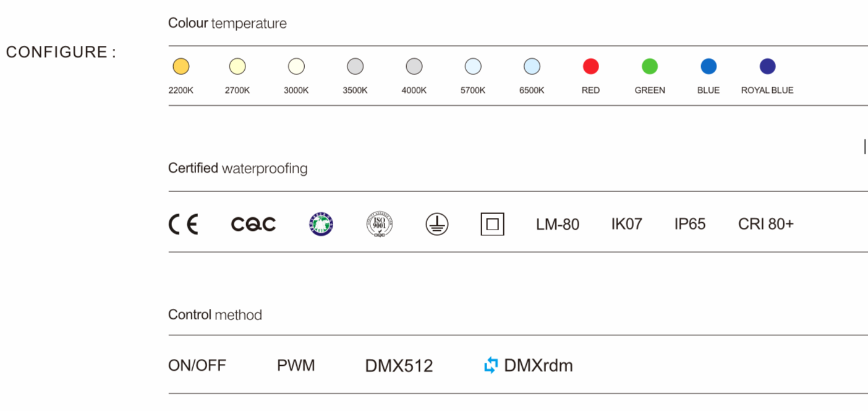868x411 pixels.
Task: Click the LM-80 certification label
Action: click(x=558, y=224)
